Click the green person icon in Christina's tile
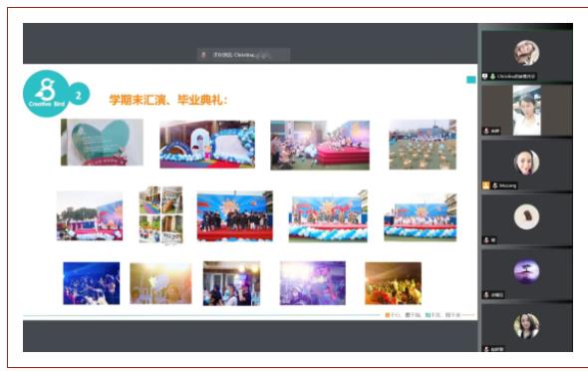588x371 pixels. [x=492, y=76]
